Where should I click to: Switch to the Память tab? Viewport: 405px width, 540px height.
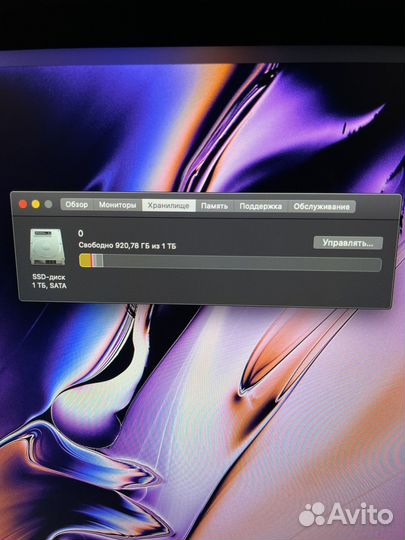(x=215, y=206)
